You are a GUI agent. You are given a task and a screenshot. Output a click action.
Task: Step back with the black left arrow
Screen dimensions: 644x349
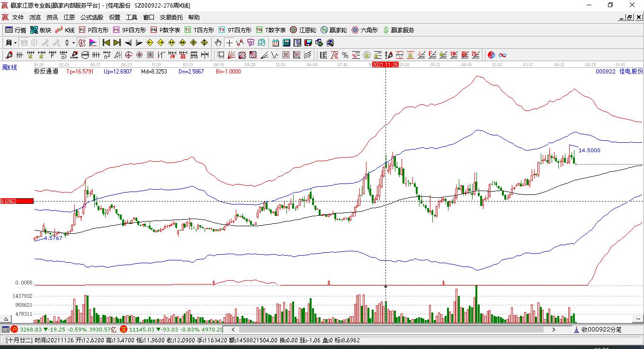(x=128, y=43)
